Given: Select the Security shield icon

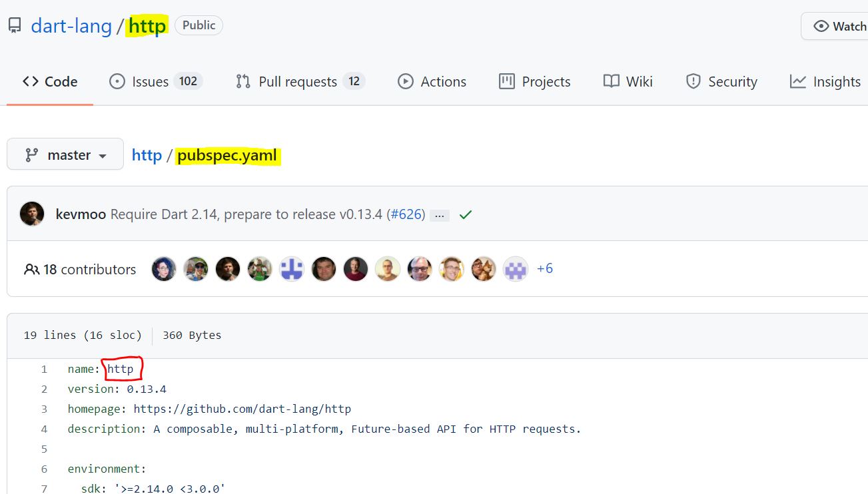Looking at the screenshot, I should [x=693, y=81].
